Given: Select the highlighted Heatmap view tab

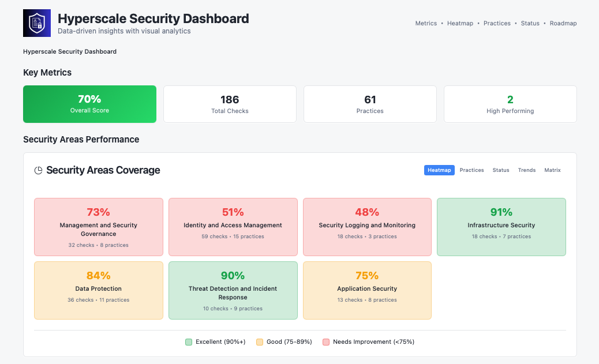Looking at the screenshot, I should [439, 170].
